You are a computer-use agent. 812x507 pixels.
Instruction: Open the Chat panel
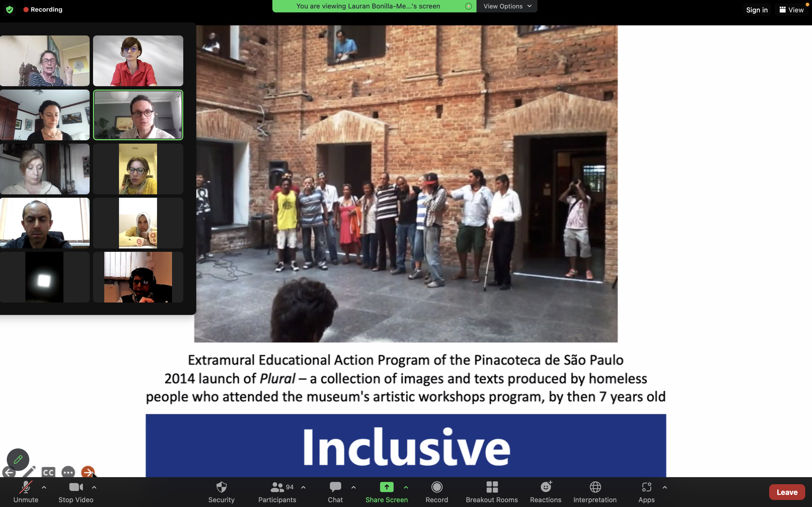click(335, 492)
